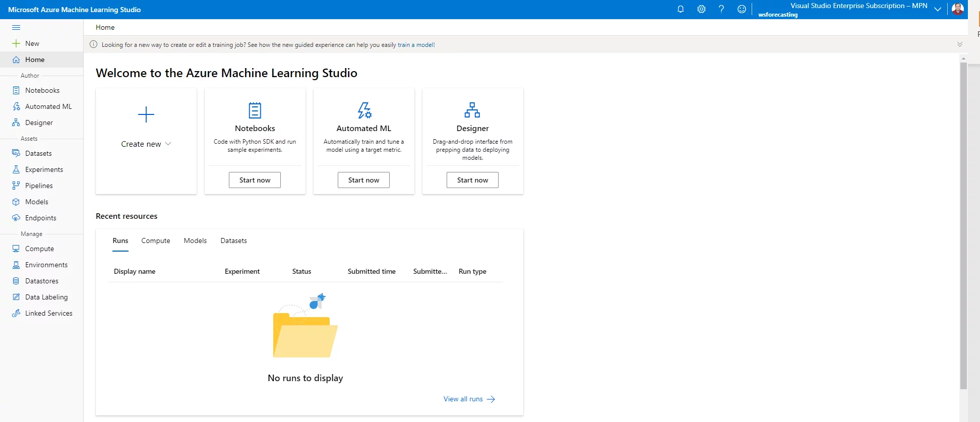Sort by Display name column header

135,271
